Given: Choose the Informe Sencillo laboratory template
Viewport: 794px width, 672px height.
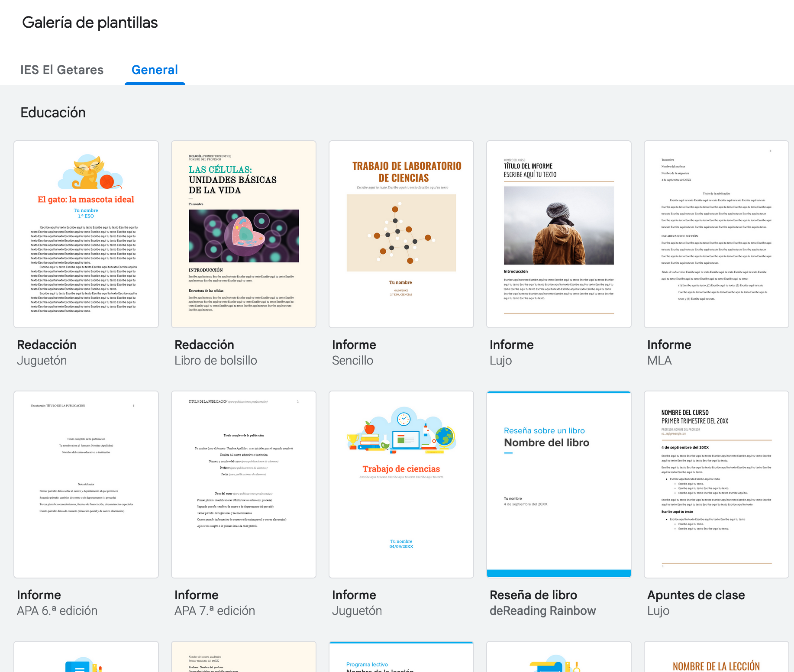Looking at the screenshot, I should pos(401,234).
